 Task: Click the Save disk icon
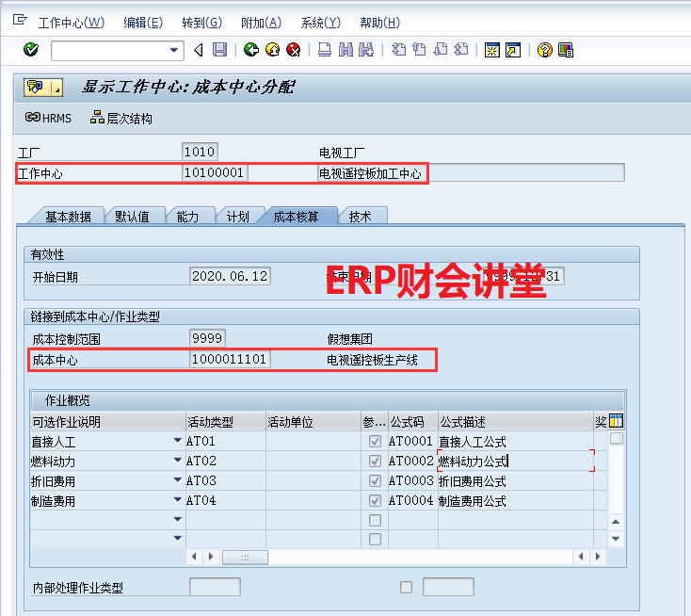coord(219,50)
